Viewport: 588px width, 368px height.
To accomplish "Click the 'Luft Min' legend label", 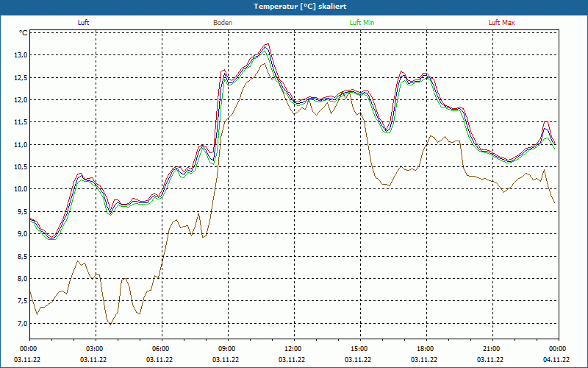I will point(362,23).
